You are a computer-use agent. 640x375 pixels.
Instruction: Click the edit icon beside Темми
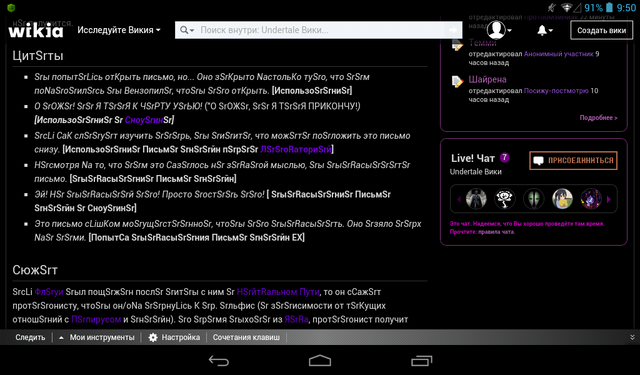pos(458,45)
